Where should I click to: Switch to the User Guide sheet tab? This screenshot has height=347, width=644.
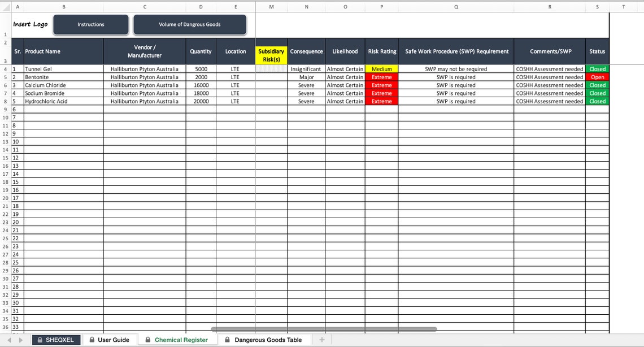point(112,340)
